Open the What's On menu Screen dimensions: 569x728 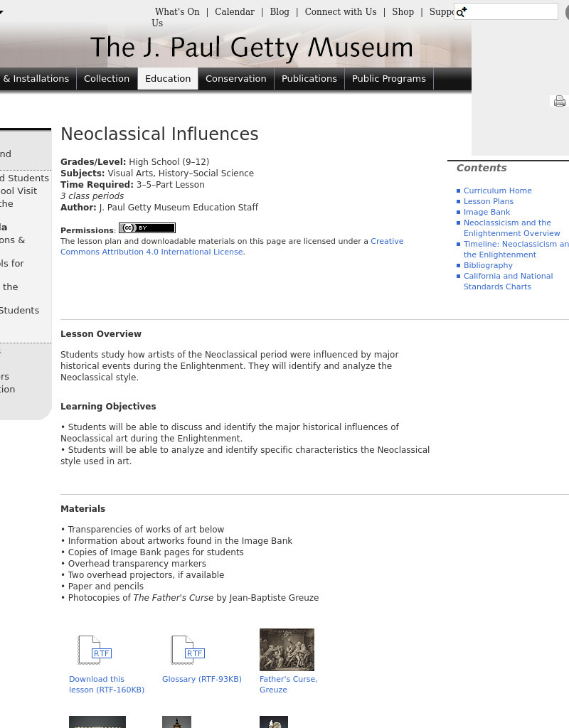click(176, 11)
